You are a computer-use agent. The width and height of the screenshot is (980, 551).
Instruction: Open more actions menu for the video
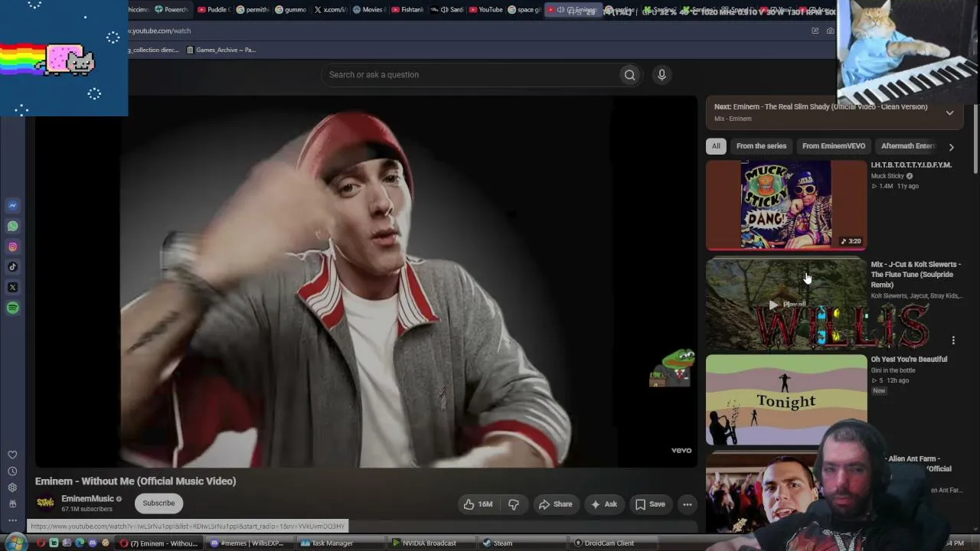[x=687, y=504]
